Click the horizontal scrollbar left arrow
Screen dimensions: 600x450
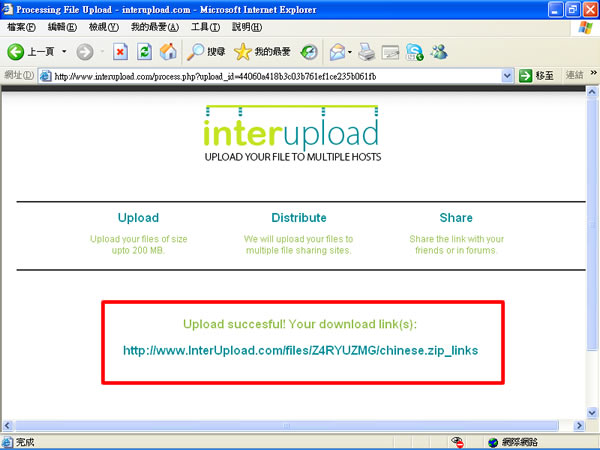coord(7,426)
